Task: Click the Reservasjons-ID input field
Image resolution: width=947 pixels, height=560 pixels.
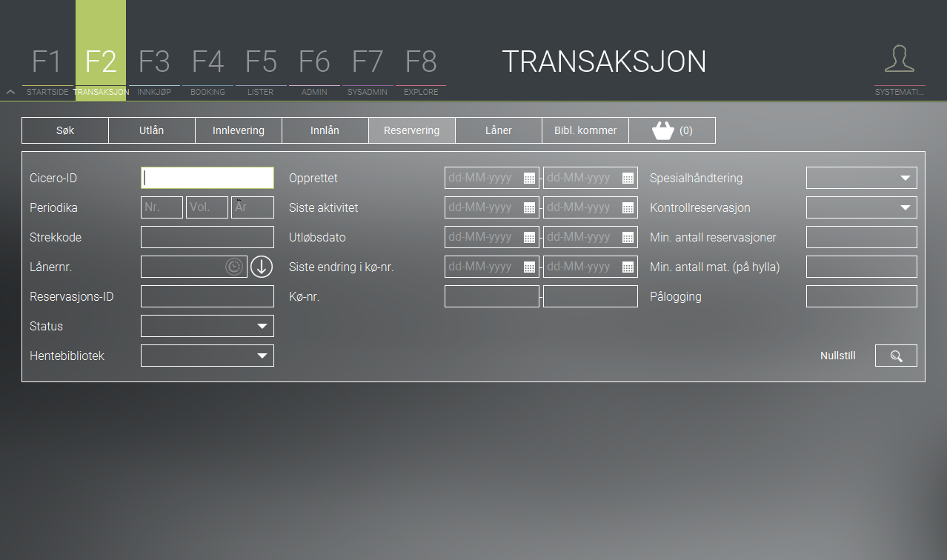Action: pos(207,296)
